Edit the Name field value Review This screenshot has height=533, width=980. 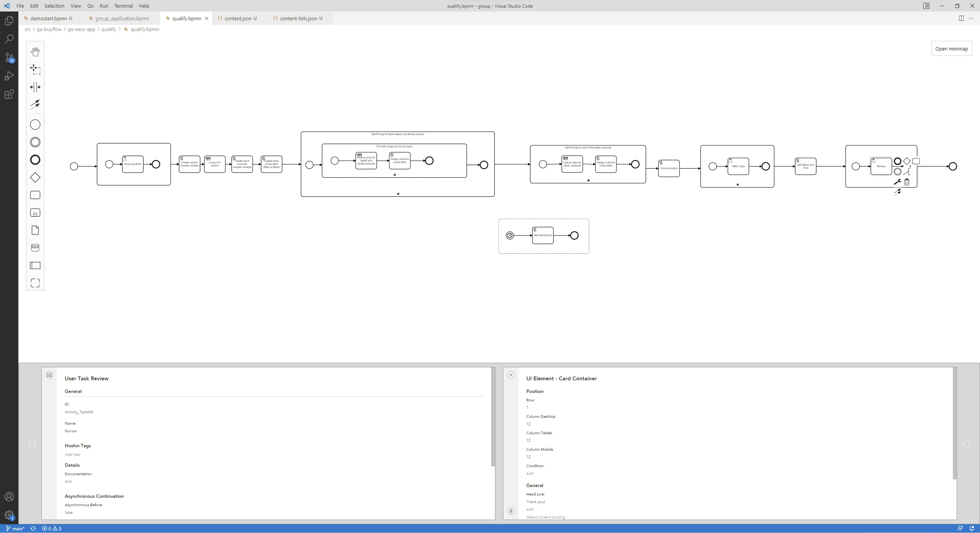click(x=71, y=431)
